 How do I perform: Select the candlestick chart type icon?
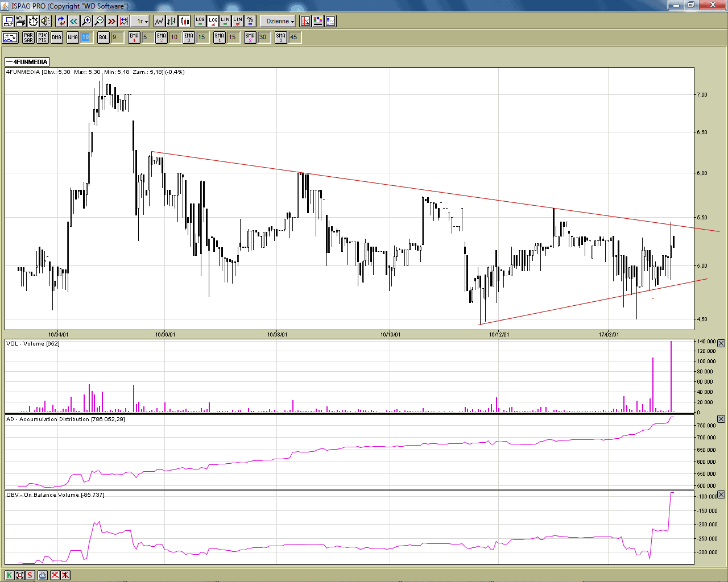(x=185, y=21)
